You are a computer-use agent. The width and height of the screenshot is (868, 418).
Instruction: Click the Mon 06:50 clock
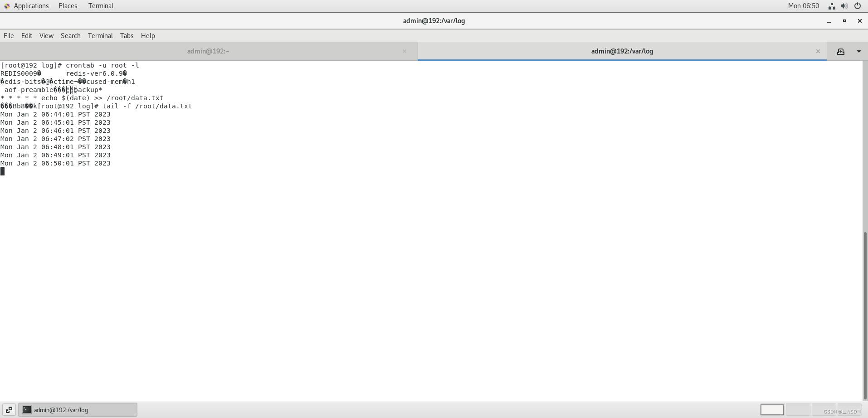click(803, 6)
